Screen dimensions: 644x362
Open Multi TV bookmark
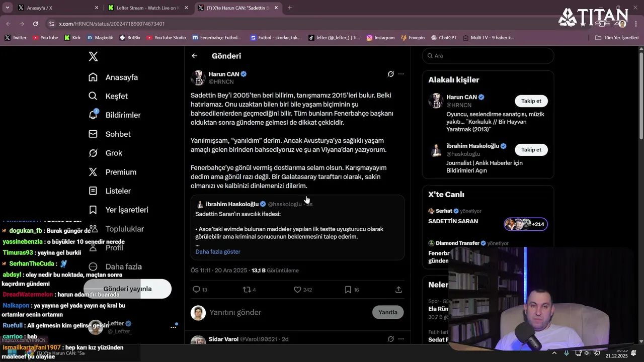coord(489,38)
